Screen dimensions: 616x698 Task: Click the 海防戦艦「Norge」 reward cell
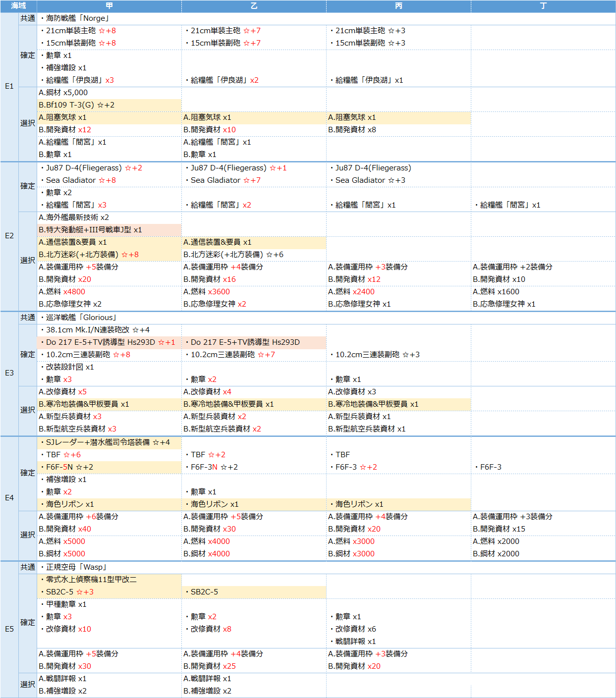77,18
